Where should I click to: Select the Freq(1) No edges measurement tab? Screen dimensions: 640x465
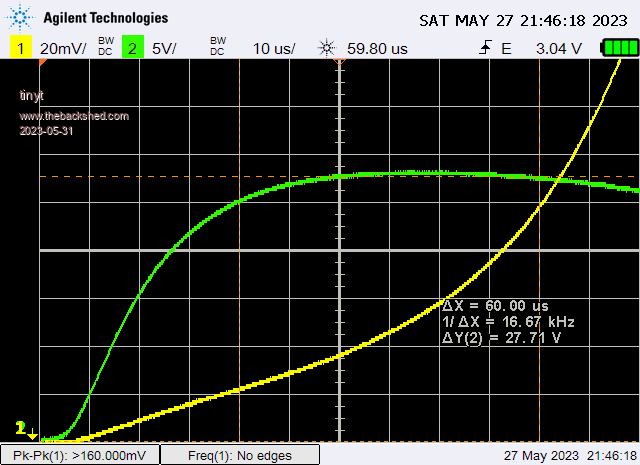[239, 455]
